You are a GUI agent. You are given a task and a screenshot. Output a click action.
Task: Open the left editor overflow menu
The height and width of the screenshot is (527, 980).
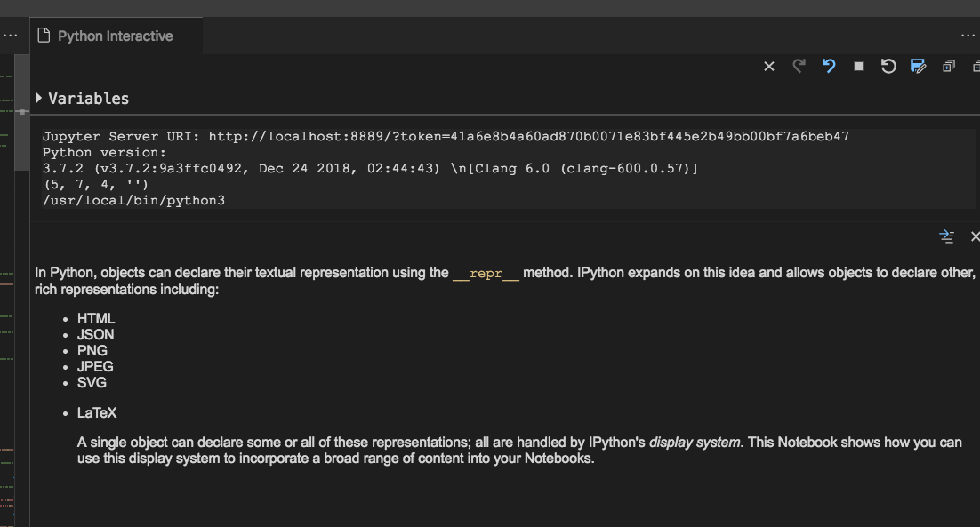coord(10,35)
